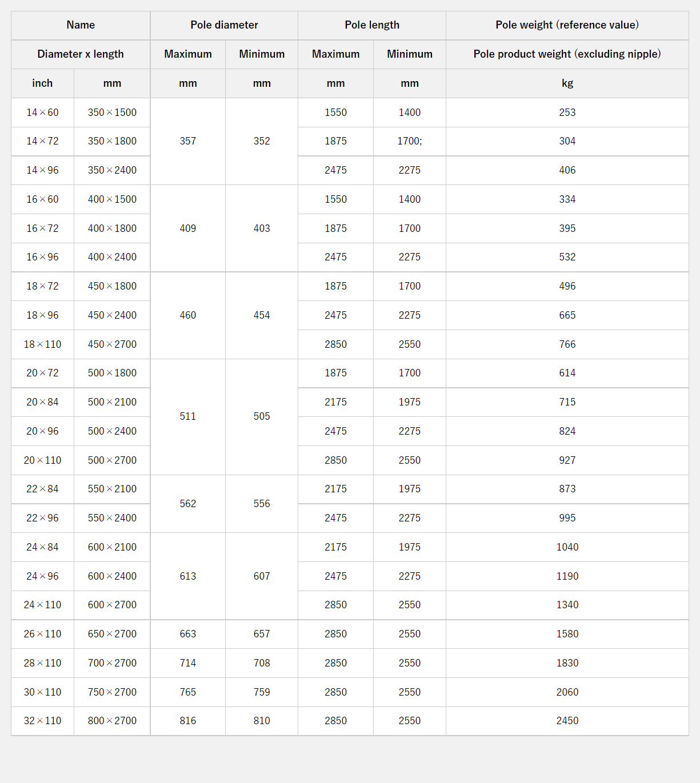This screenshot has height=783, width=700.
Task: Click the Diameter x length subheader
Action: [81, 54]
